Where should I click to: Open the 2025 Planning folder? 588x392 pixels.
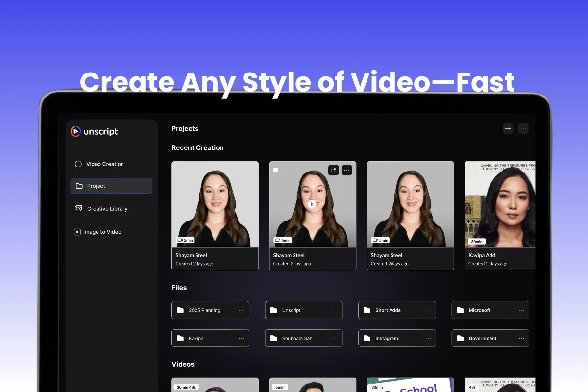[x=210, y=310]
